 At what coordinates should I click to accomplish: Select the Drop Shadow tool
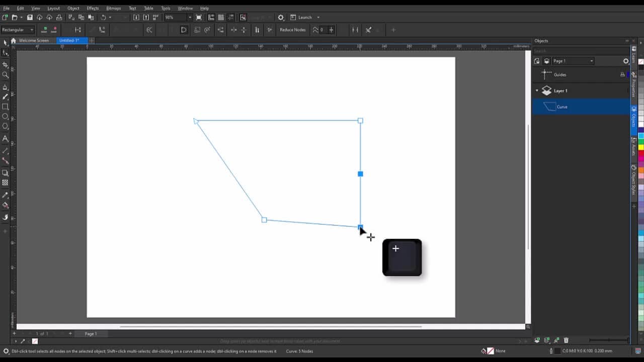point(6,173)
